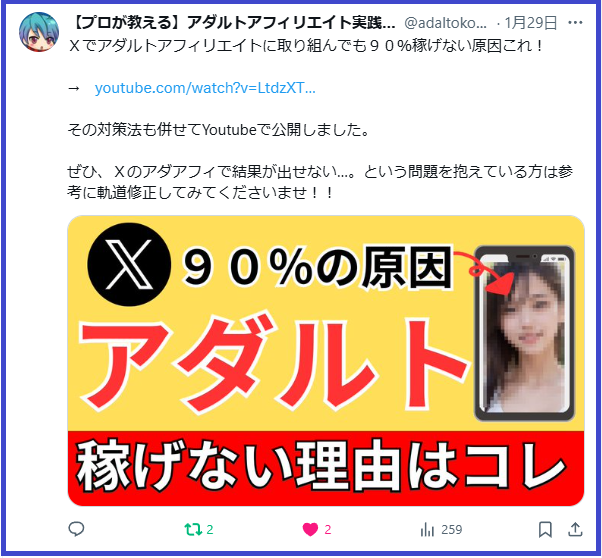This screenshot has height=558, width=602.
Task: Open the reply speech bubble icon
Action: pos(76,529)
